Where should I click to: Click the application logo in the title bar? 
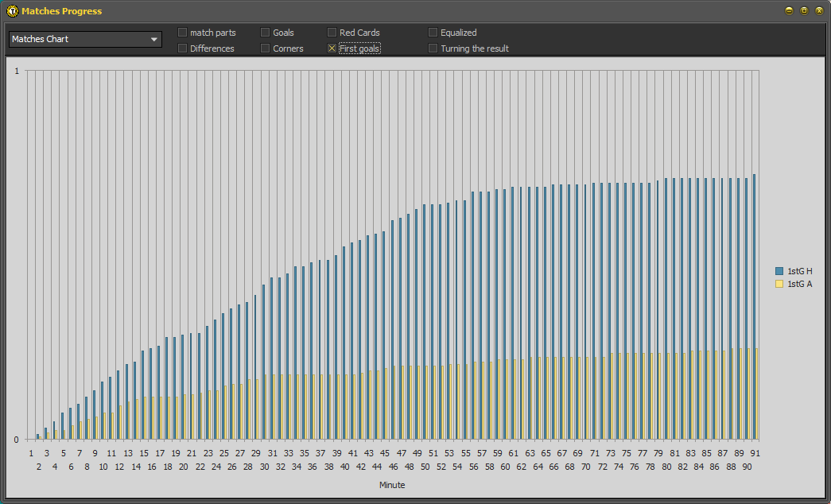coord(12,11)
